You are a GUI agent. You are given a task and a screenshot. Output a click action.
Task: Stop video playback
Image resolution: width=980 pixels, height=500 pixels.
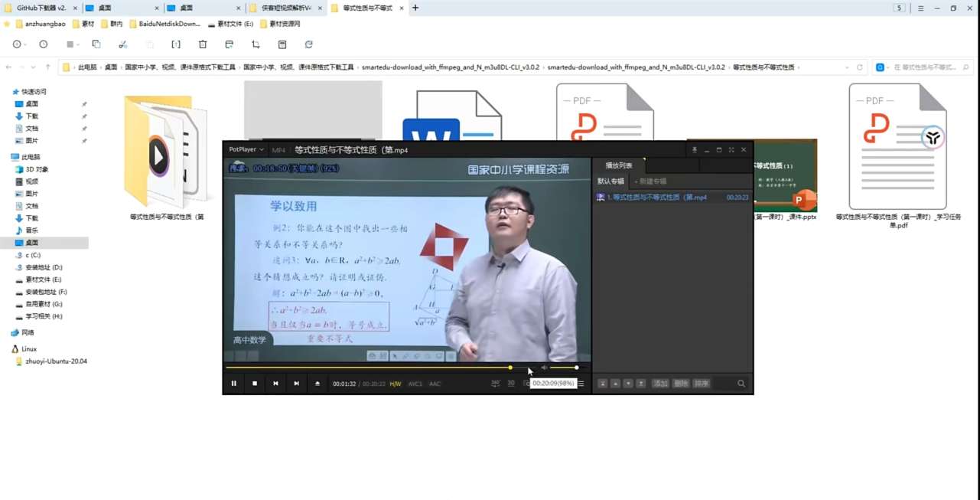tap(255, 384)
